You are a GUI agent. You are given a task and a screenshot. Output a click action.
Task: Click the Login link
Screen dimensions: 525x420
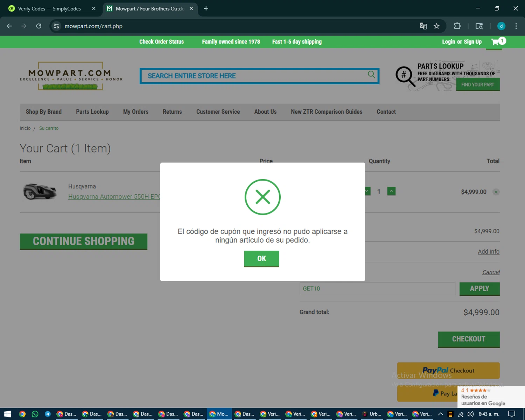click(x=448, y=42)
